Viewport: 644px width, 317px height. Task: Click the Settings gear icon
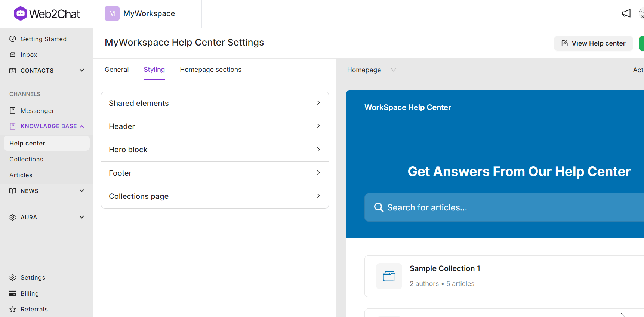point(13,277)
